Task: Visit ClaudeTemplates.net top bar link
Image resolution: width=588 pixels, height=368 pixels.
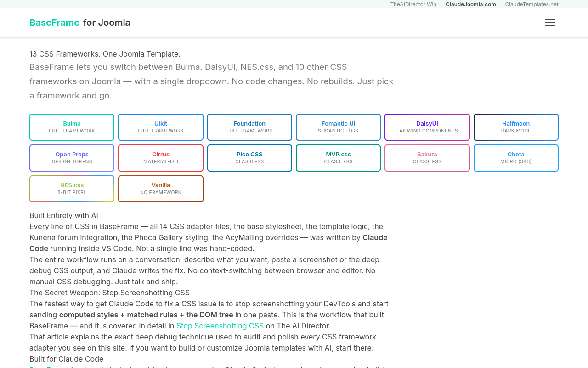Action: 531,4
